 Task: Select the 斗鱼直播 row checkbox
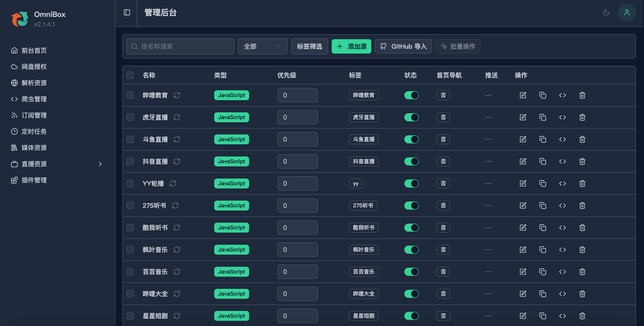pyautogui.click(x=130, y=139)
